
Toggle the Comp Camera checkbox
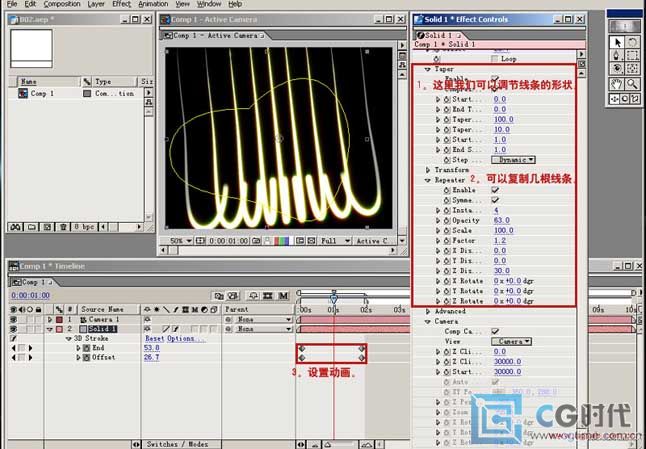click(495, 331)
